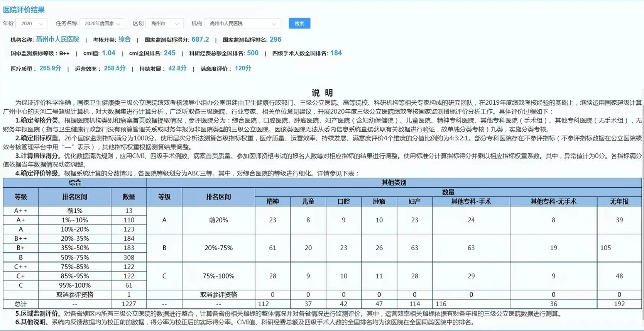
Task: Click the 医院评价结果 page title
Action: click(x=24, y=10)
